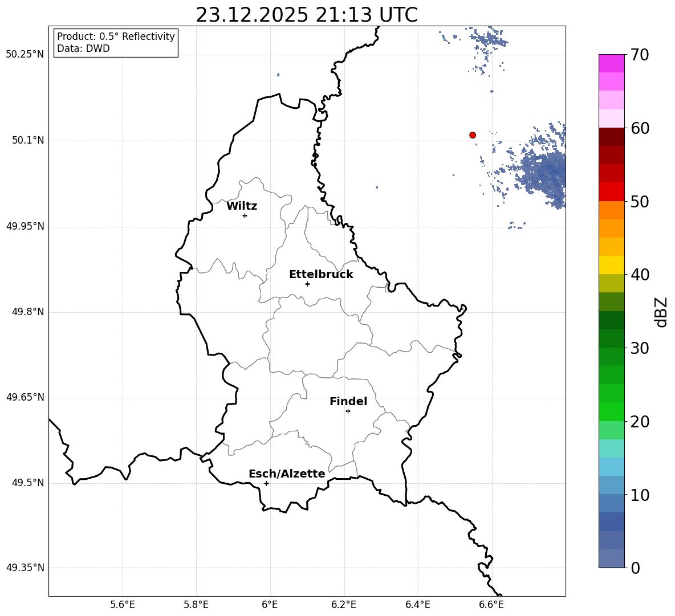Click the colorbar tick label 0
The width and height of the screenshot is (675, 616).
tap(635, 568)
